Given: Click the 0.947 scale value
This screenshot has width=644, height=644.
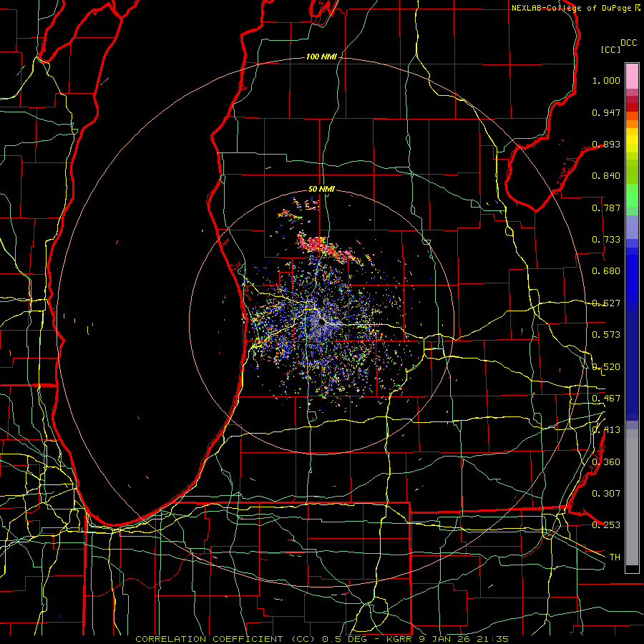Looking at the screenshot, I should (x=606, y=112).
